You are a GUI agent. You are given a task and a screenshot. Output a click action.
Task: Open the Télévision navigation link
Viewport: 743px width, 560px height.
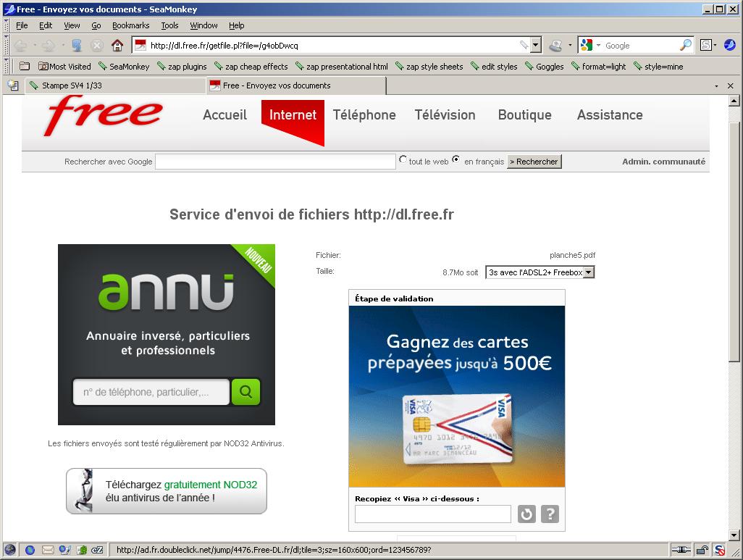[x=445, y=114]
